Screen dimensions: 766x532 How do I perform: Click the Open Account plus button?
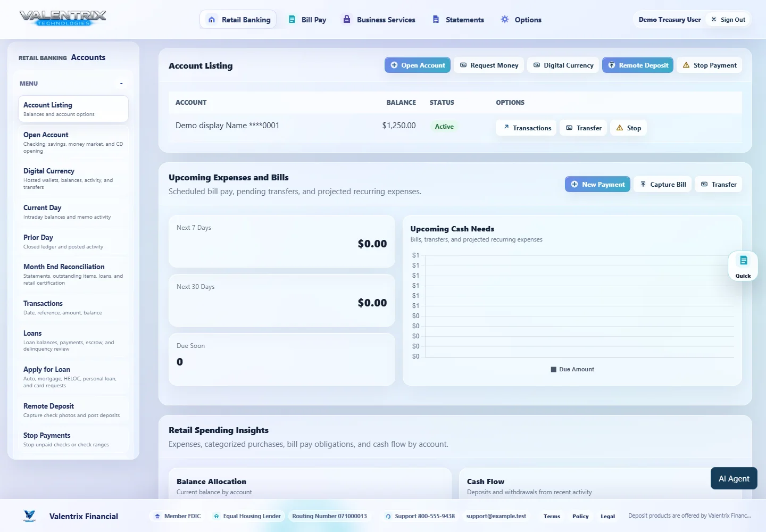click(418, 65)
